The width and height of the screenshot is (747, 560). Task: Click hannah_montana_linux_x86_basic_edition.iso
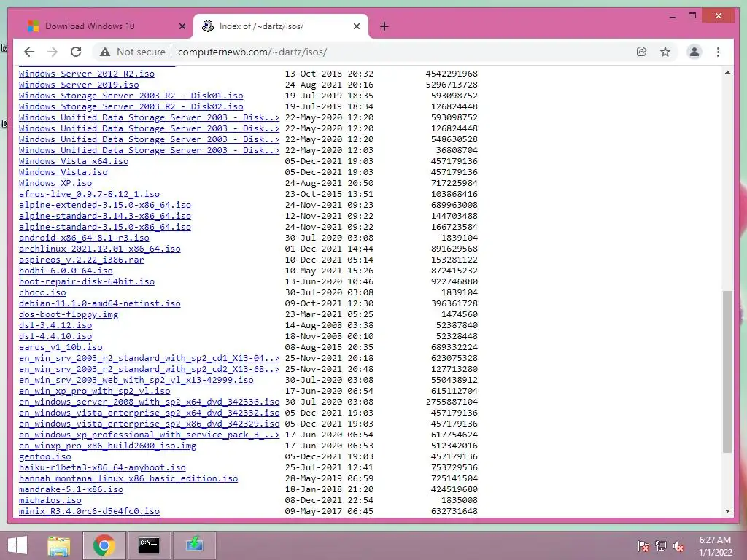(128, 479)
